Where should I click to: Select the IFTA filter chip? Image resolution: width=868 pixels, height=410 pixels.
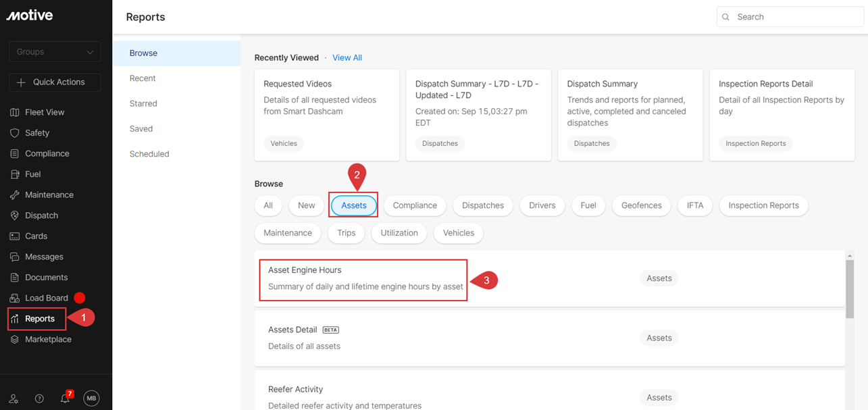coord(695,205)
